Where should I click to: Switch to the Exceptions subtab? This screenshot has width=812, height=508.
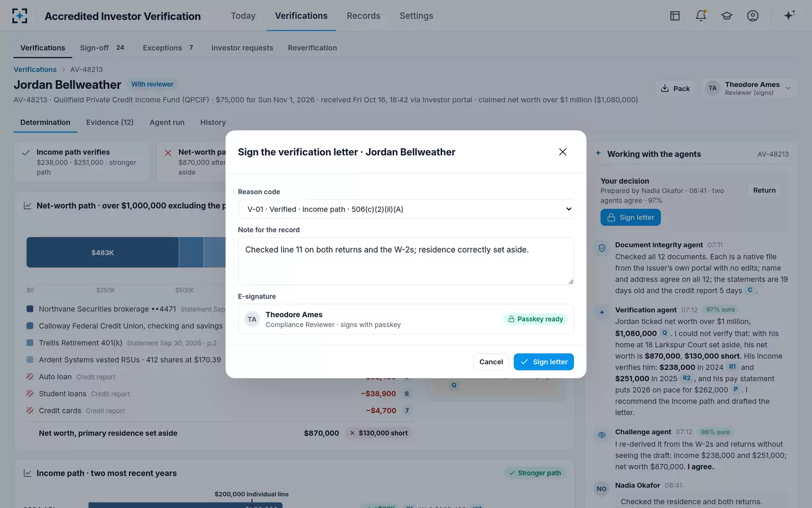point(168,48)
